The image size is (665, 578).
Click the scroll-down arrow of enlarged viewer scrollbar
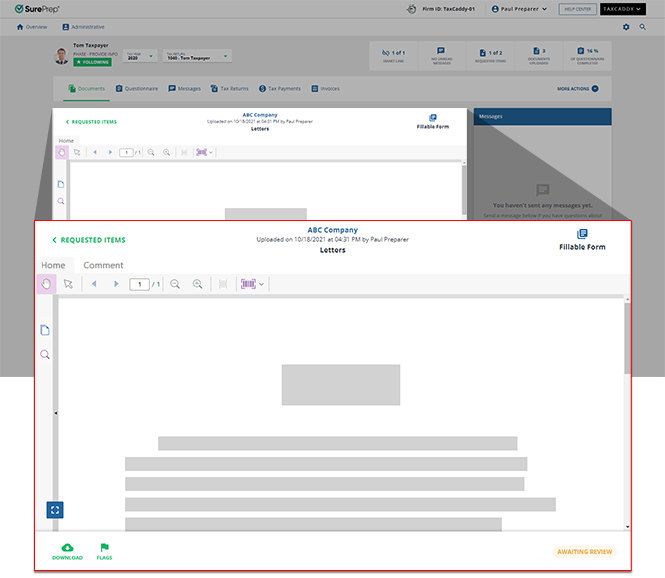click(627, 527)
